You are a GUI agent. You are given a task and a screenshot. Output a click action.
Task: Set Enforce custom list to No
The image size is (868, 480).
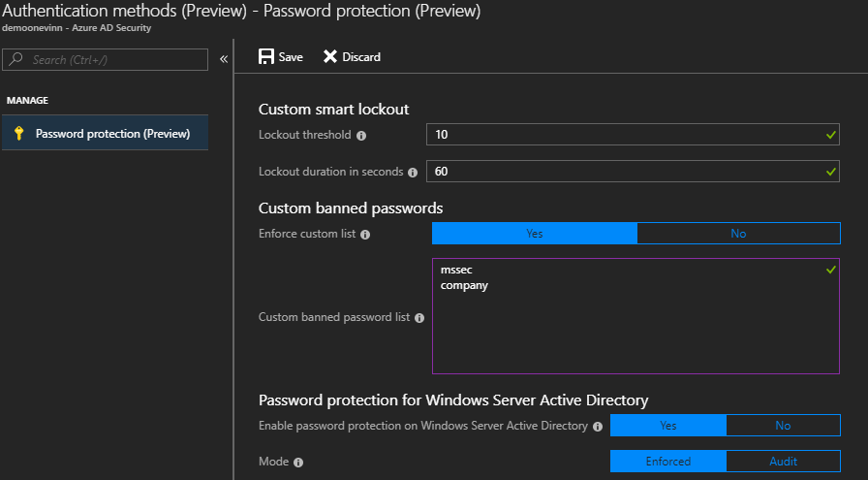pyautogui.click(x=738, y=234)
